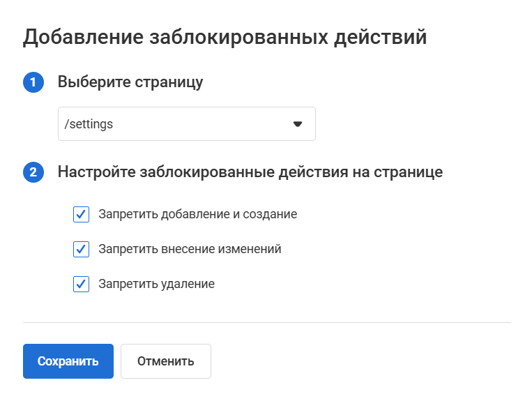
Task: Click the word "удаление" in the last option
Action: pyautogui.click(x=190, y=284)
